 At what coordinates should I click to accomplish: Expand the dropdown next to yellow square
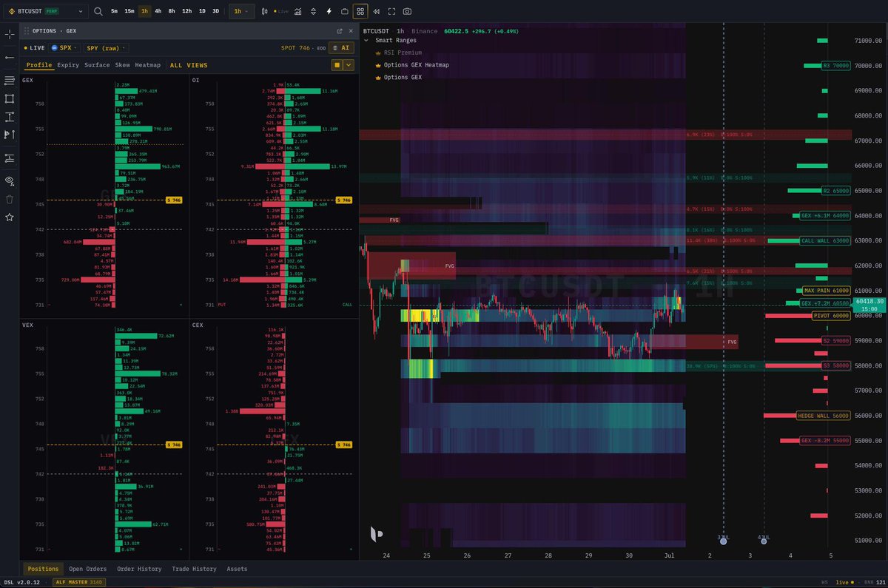click(x=349, y=65)
